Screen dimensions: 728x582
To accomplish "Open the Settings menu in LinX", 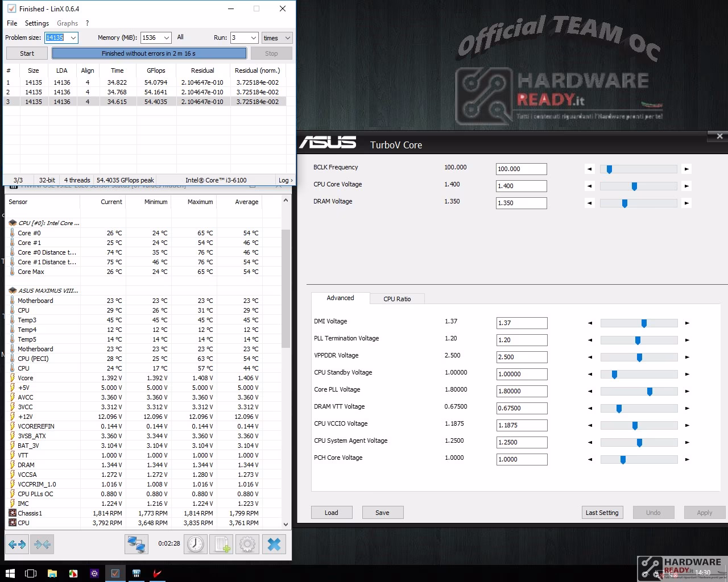I will pos(37,23).
